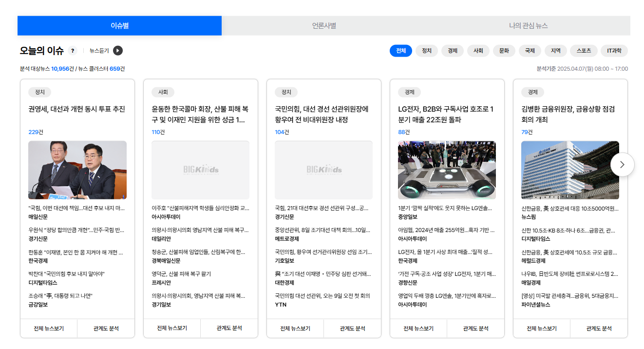Select the 지역 category filter
This screenshot has height=349, width=644.
click(556, 51)
